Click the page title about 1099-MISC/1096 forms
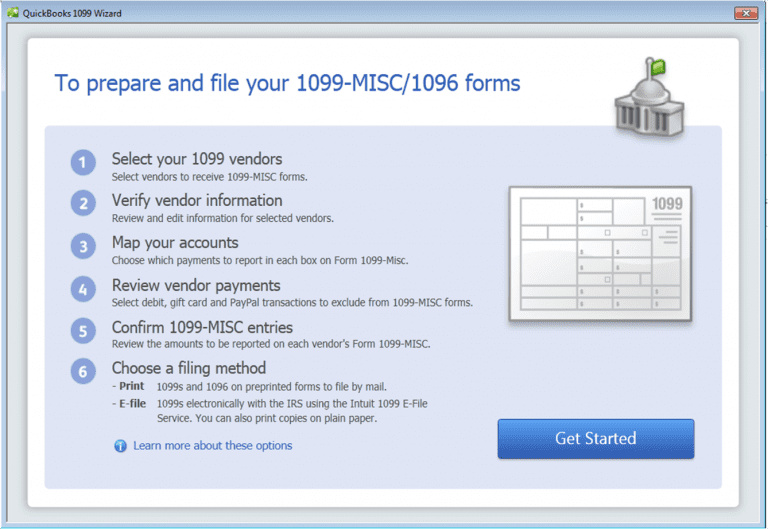 pos(287,83)
